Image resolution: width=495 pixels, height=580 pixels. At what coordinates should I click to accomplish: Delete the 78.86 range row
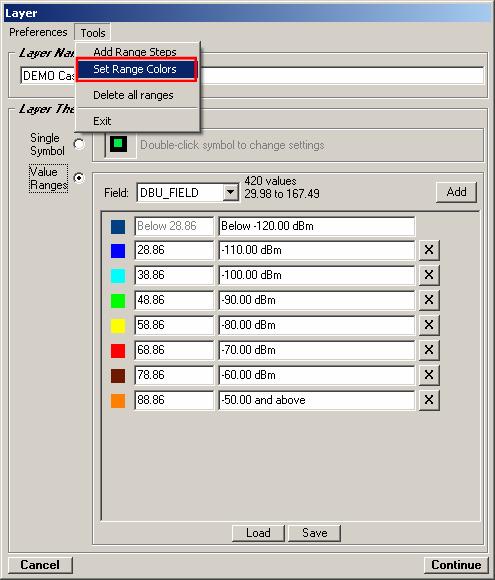(x=429, y=375)
